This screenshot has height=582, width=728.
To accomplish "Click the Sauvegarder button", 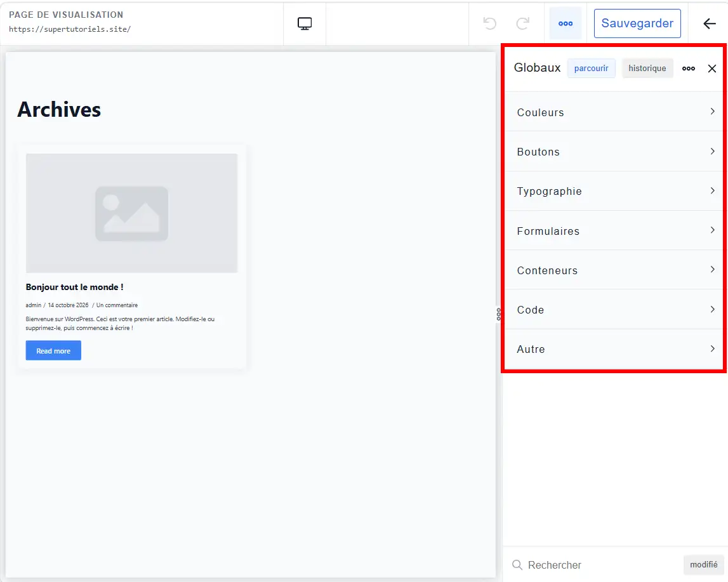I will click(x=637, y=23).
